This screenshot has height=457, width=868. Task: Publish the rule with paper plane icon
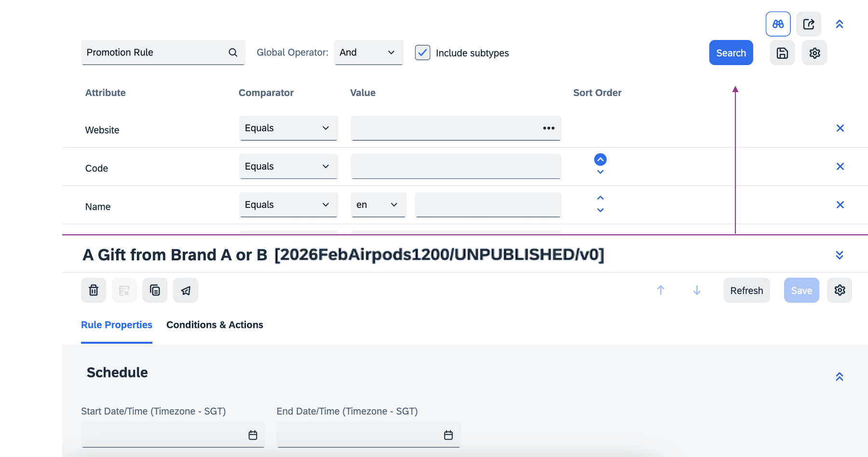coord(186,290)
